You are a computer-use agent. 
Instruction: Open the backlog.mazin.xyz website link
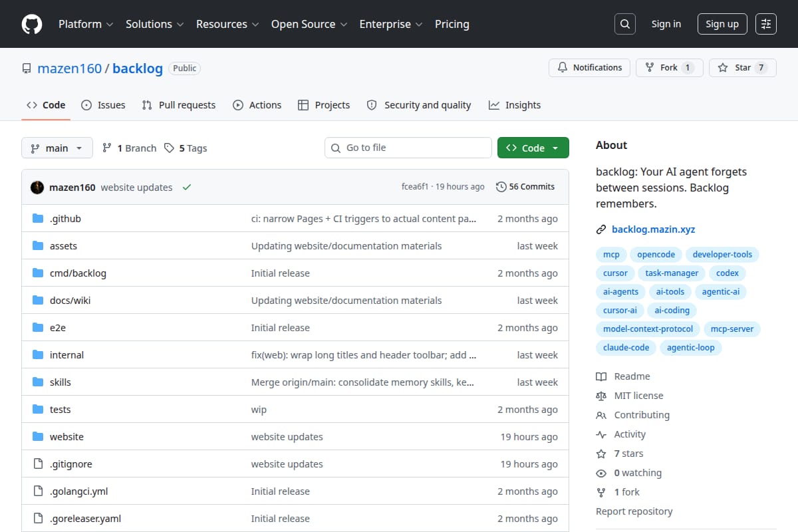tap(653, 229)
